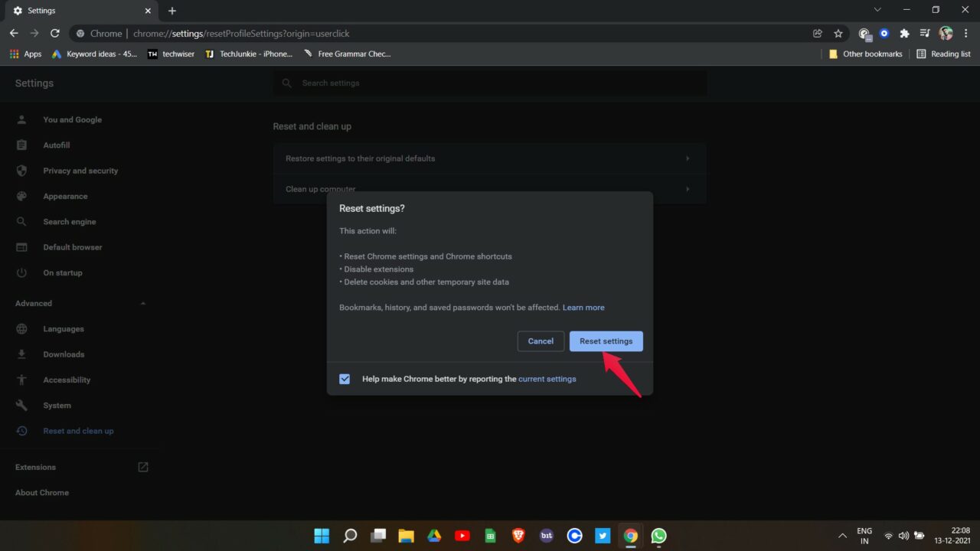Confirm with the Reset settings button
The height and width of the screenshot is (551, 980).
[x=606, y=341]
